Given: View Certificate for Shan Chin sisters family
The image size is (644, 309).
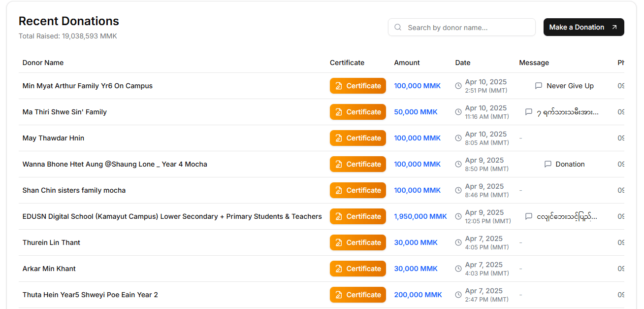Looking at the screenshot, I should pyautogui.click(x=358, y=190).
